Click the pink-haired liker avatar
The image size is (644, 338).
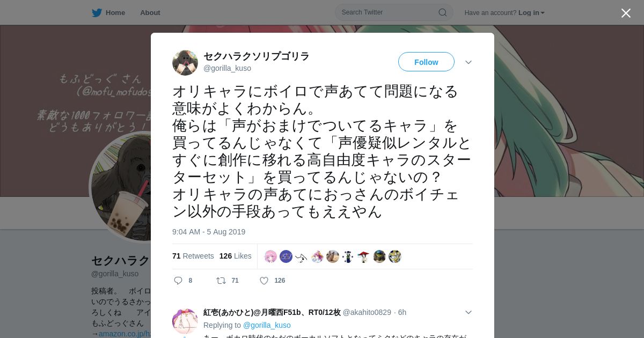[x=271, y=256]
